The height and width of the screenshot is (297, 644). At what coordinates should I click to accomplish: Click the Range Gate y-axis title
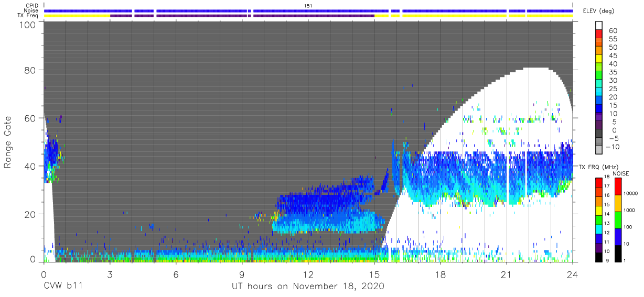[8, 142]
